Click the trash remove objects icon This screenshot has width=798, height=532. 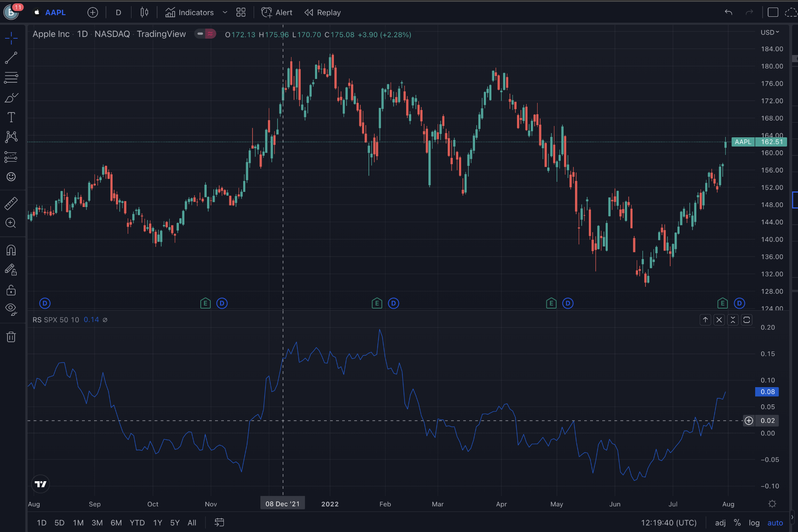[11, 337]
